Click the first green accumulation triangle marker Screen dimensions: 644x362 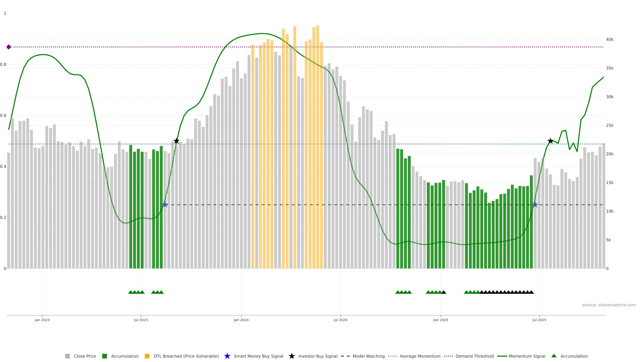point(130,292)
